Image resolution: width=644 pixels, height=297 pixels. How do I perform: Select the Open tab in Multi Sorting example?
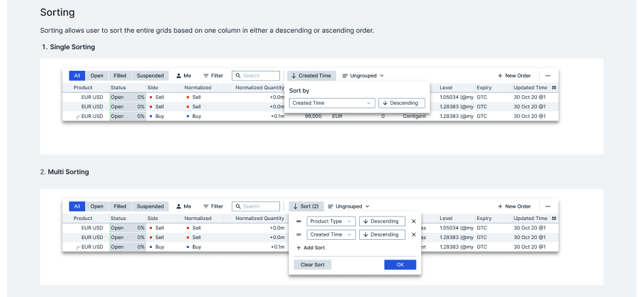coord(97,206)
